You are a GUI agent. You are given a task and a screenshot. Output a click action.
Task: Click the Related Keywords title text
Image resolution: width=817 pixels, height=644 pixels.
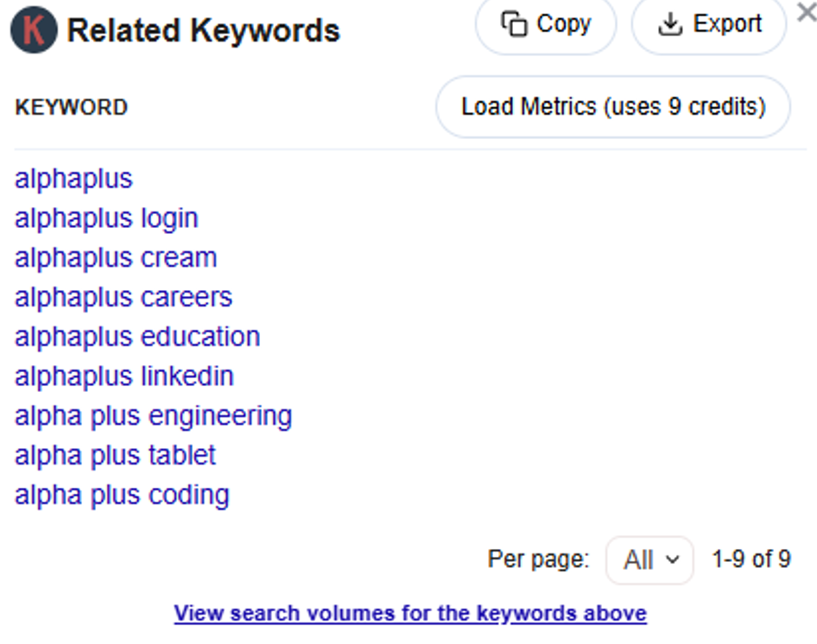pos(203,31)
